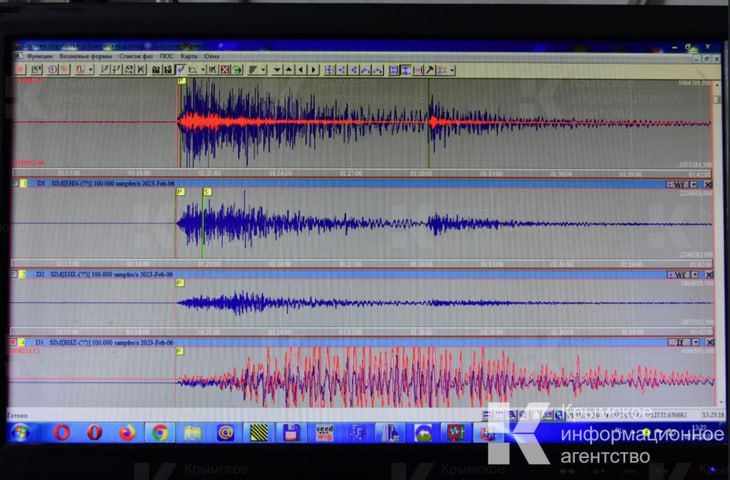
Task: Click the @ mail icon in the taskbar
Action: 225,432
